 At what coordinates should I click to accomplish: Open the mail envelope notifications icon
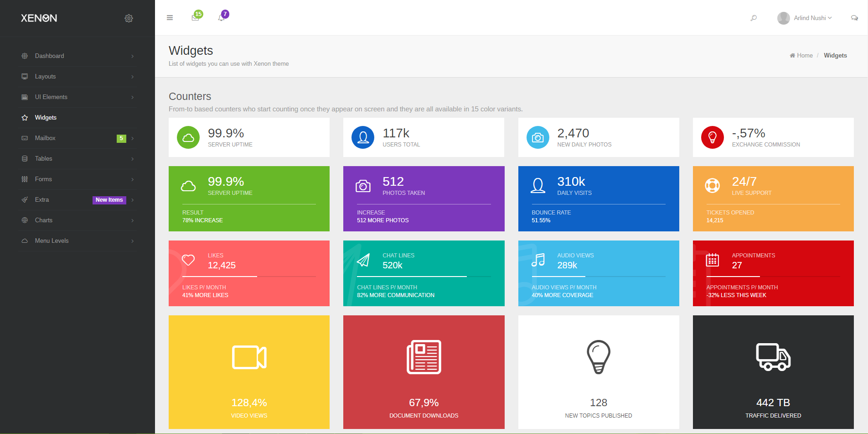195,18
